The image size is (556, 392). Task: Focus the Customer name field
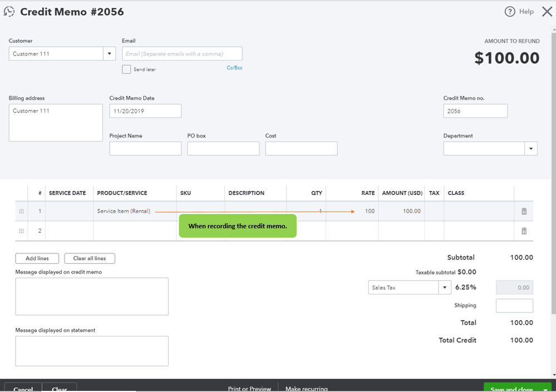[x=56, y=53]
